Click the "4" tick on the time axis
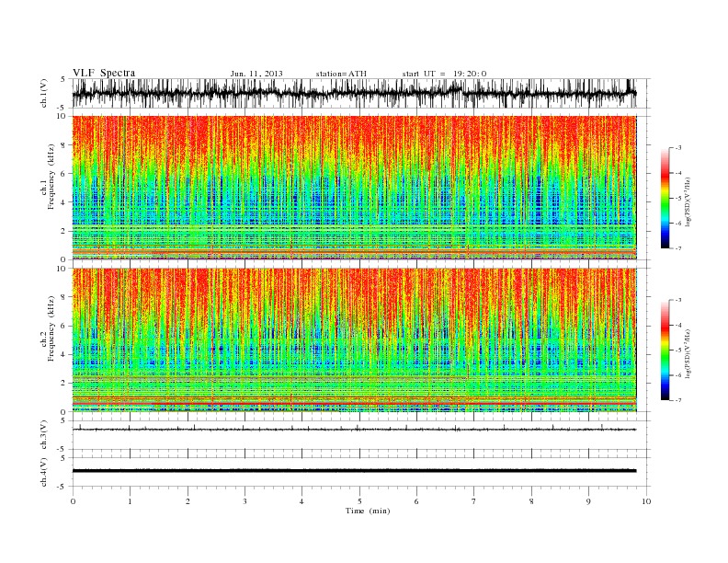The height and width of the screenshot is (563, 728). (x=301, y=501)
